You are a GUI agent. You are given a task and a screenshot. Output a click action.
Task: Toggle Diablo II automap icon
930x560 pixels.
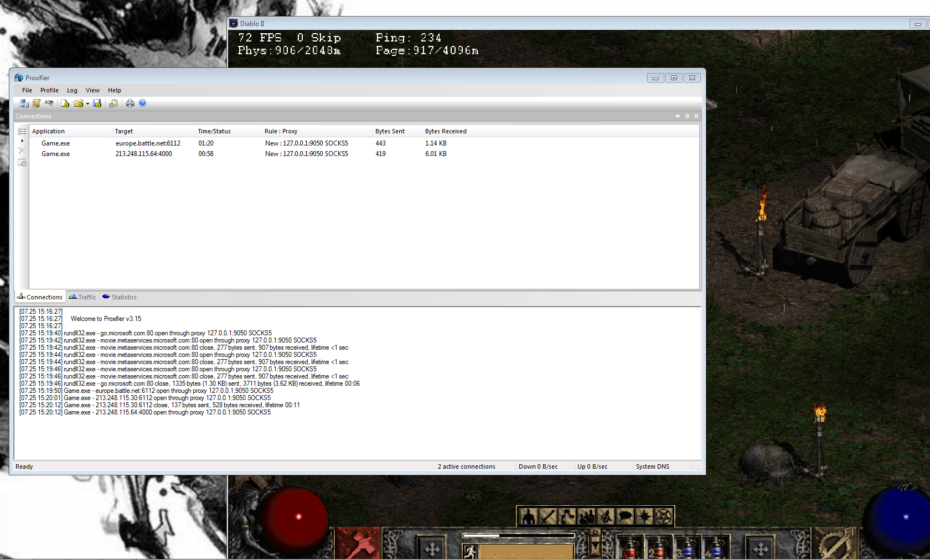tap(606, 517)
